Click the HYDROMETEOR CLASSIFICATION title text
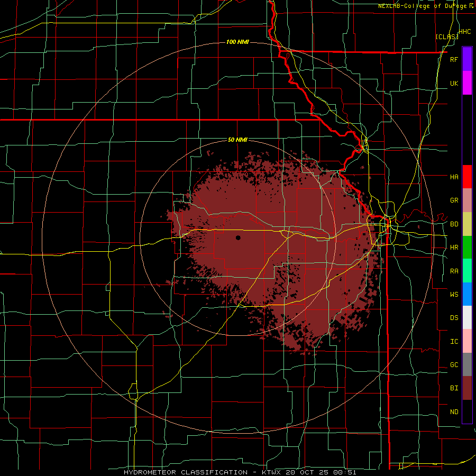This screenshot has height=476, width=476. point(186,472)
